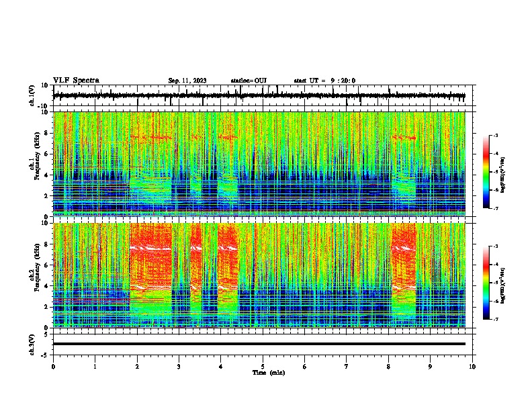Click the 'station=OUJ' label
Screen dimensions: 532x411
tap(249, 81)
